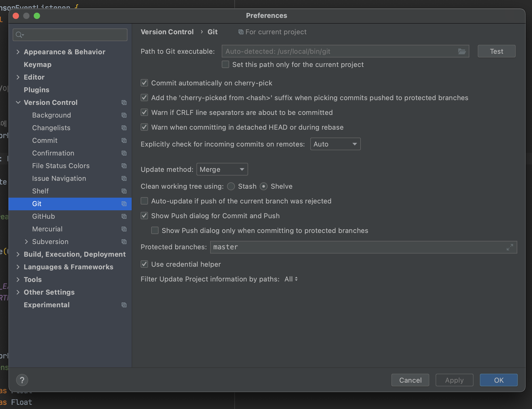The width and height of the screenshot is (532, 409).
Task: Toggle the cherry-picked from hash suffix checkbox
Action: (144, 98)
